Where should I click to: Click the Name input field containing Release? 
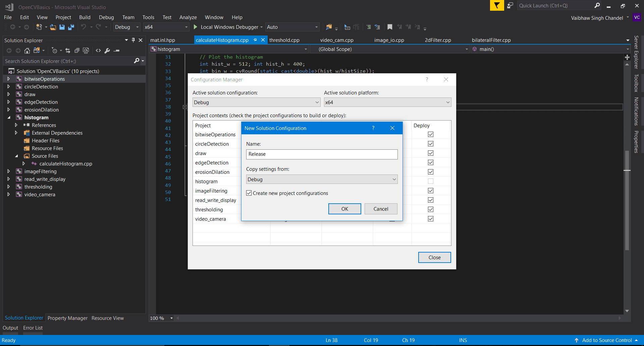(x=322, y=154)
